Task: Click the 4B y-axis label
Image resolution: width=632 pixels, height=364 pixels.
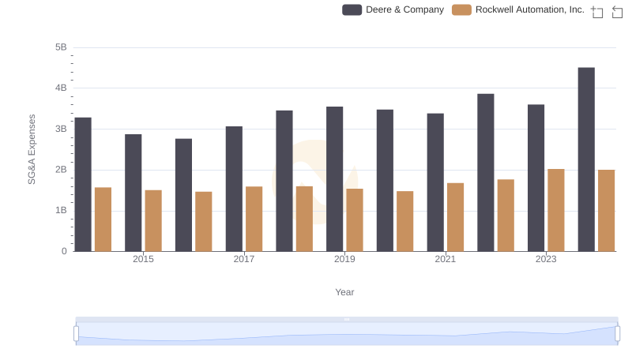Action: [62, 88]
